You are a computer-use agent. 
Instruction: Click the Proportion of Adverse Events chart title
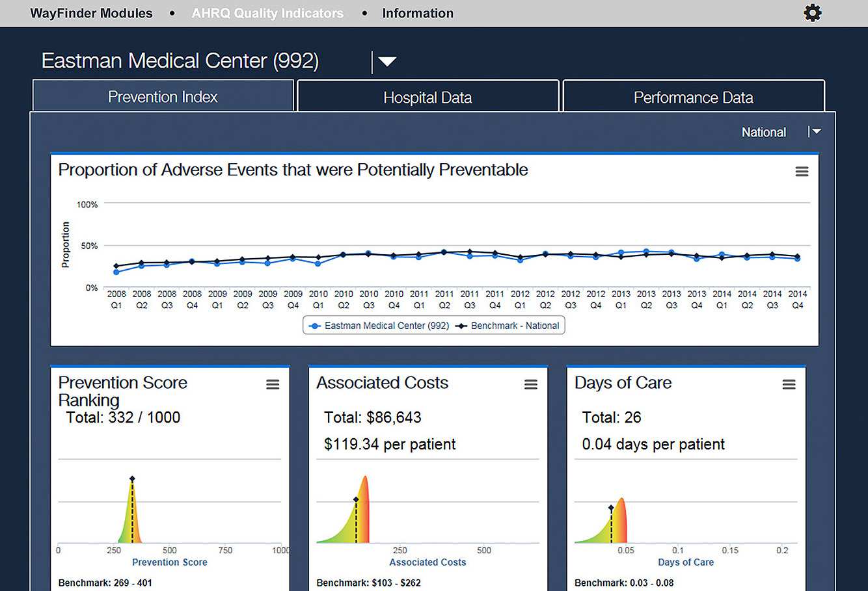coord(293,170)
